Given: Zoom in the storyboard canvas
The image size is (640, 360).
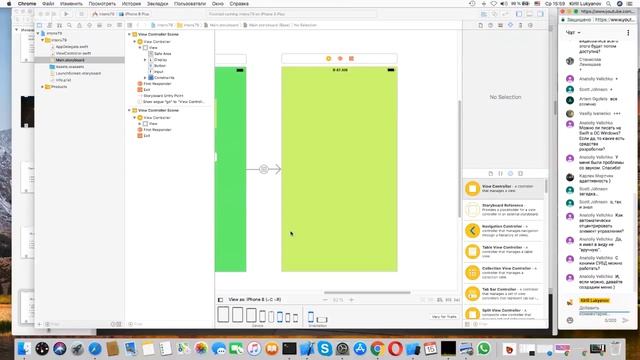Looking at the screenshot, I should pyautogui.click(x=351, y=300).
